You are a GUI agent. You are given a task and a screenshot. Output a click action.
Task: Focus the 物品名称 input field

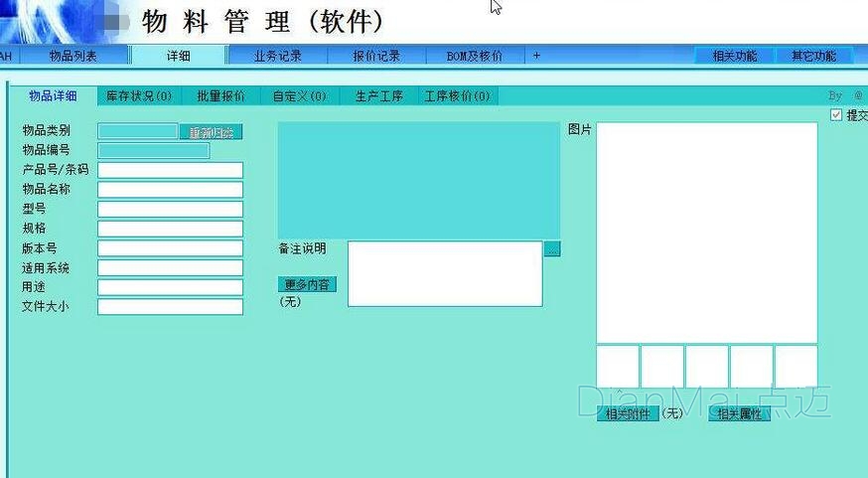coord(171,190)
